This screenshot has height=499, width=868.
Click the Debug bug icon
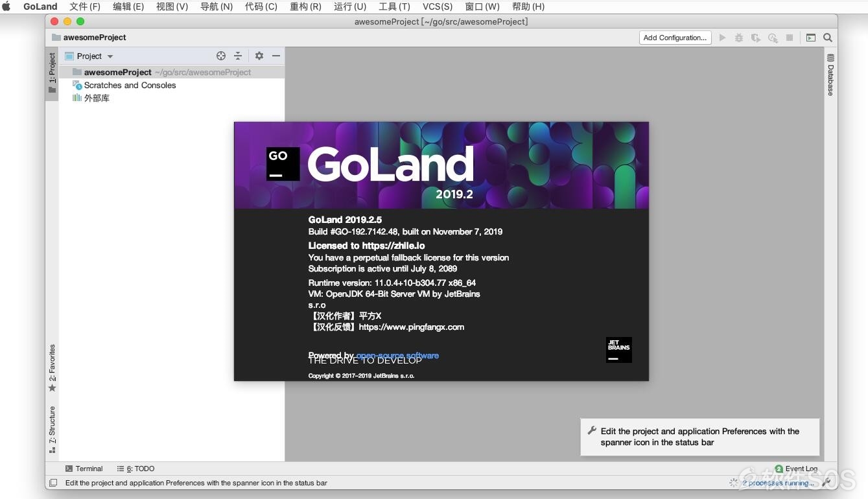[x=739, y=38]
